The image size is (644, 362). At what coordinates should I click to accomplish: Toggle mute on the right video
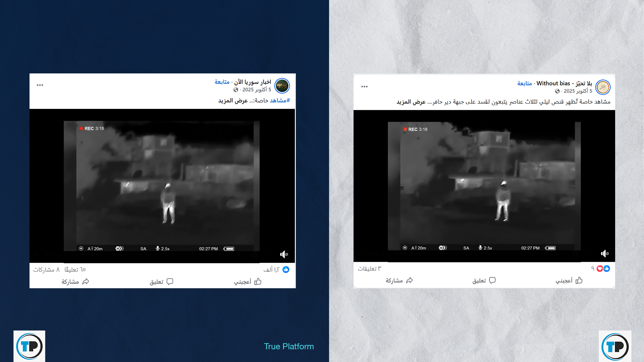604,254
